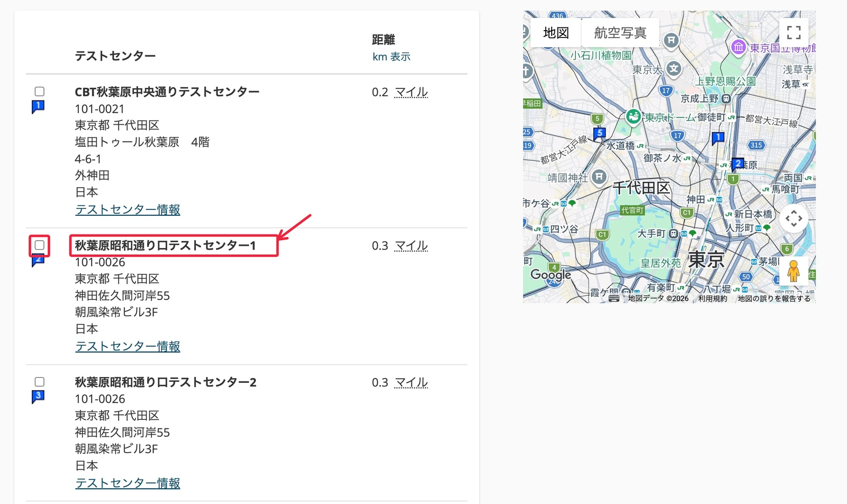Click postal code 101-0021
The width and height of the screenshot is (847, 504).
coord(100,109)
